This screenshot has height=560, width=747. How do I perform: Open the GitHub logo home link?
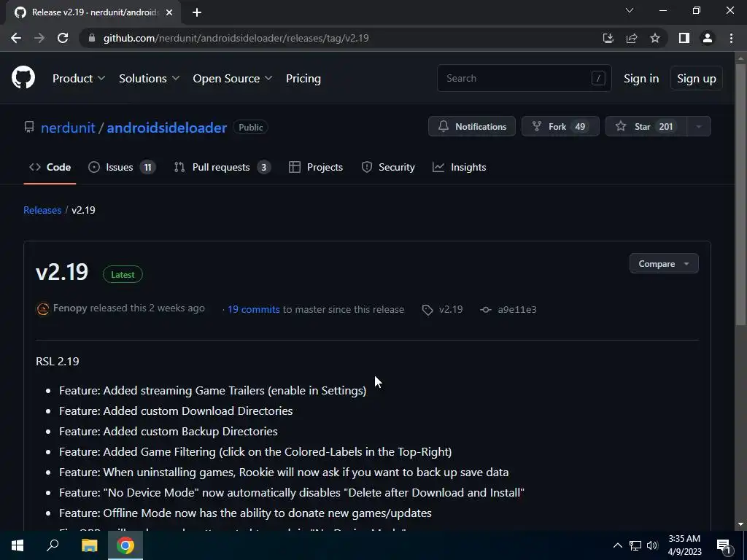(23, 78)
